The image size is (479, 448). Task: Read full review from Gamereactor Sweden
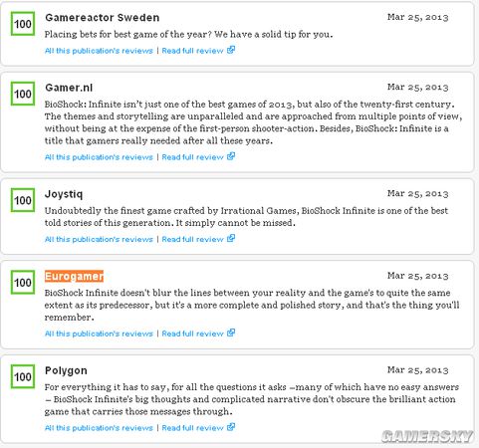pos(192,51)
